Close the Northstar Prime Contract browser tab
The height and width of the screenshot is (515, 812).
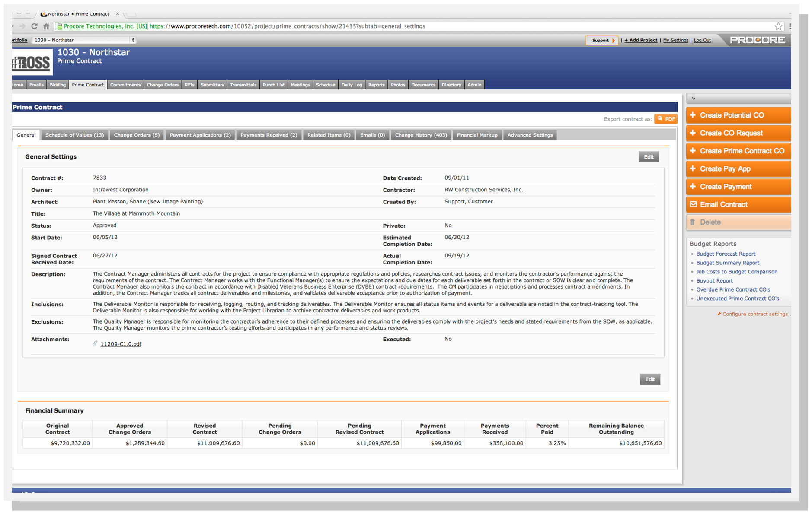(x=117, y=14)
